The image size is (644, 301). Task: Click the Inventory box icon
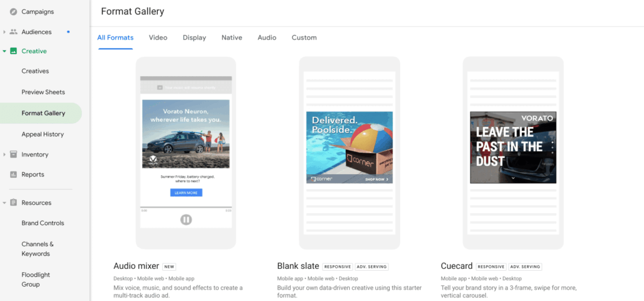(13, 155)
